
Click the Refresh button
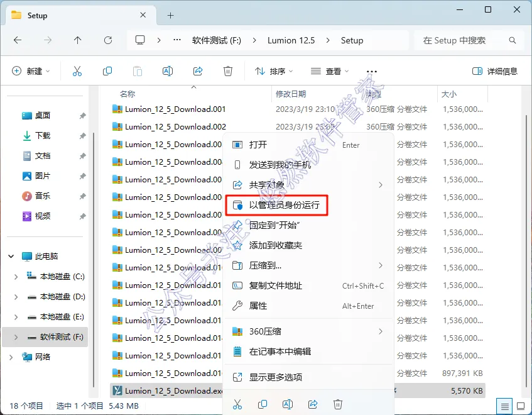108,40
